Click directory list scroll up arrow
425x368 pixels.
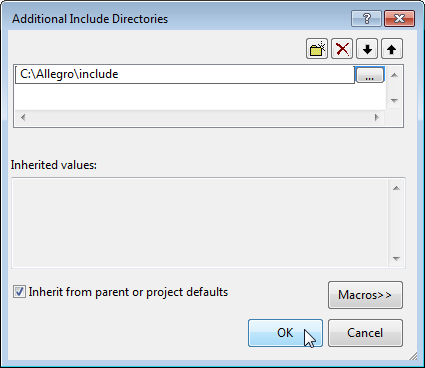click(394, 75)
